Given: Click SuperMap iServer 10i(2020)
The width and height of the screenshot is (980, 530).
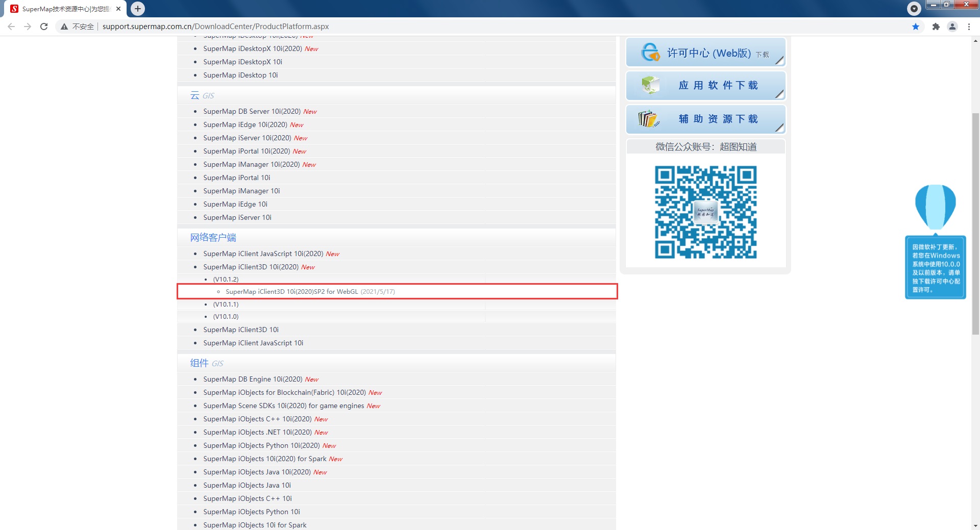Looking at the screenshot, I should [x=247, y=138].
